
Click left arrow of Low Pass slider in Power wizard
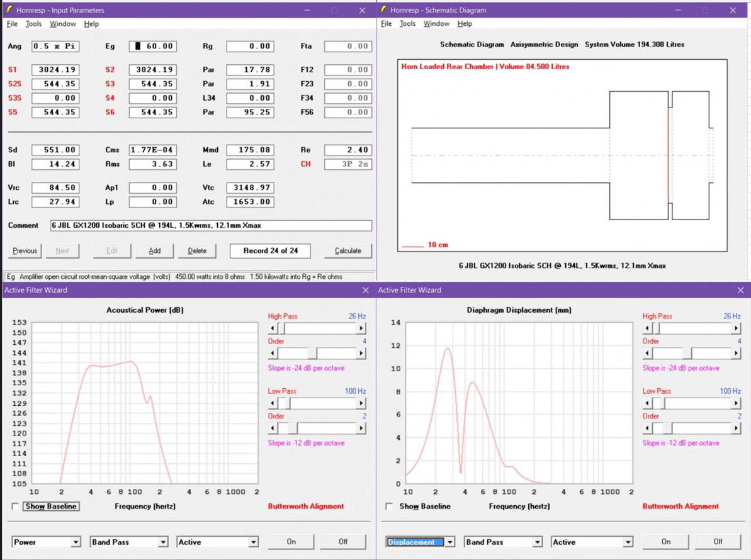point(273,403)
